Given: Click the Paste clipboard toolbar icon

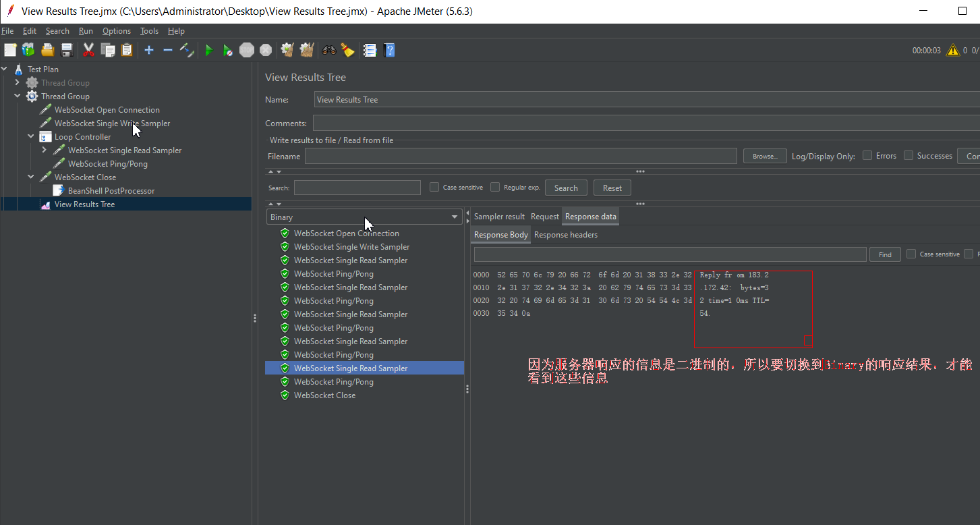Looking at the screenshot, I should point(127,50).
